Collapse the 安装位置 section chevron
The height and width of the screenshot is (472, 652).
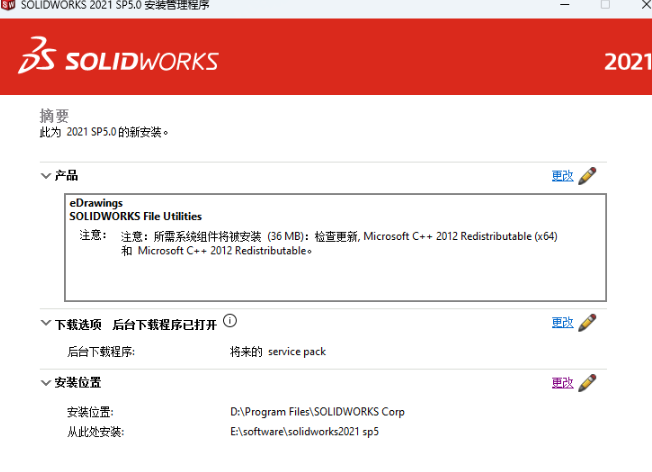coord(46,383)
